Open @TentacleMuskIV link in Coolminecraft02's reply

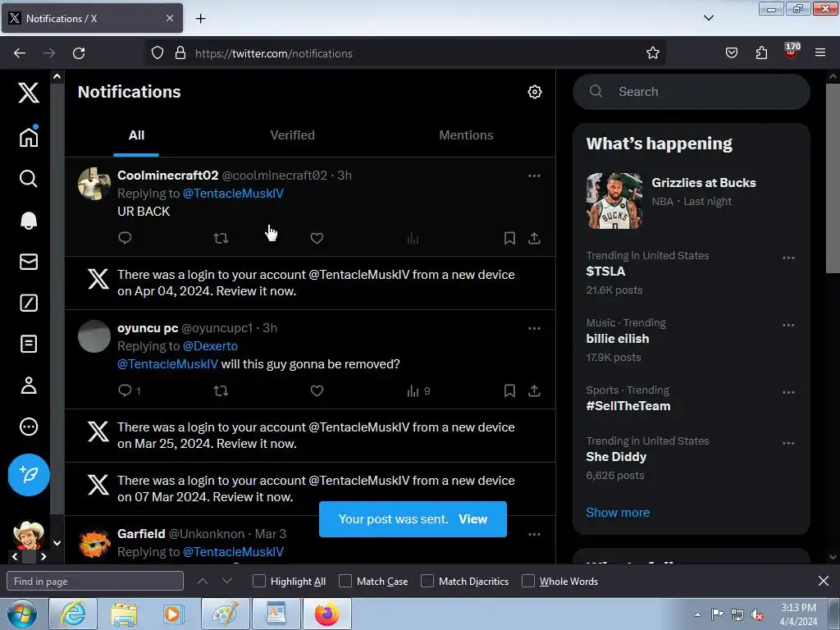[x=233, y=194]
